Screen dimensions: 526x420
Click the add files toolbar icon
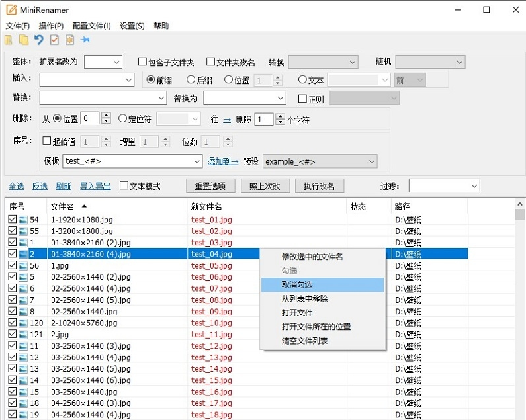coord(9,40)
